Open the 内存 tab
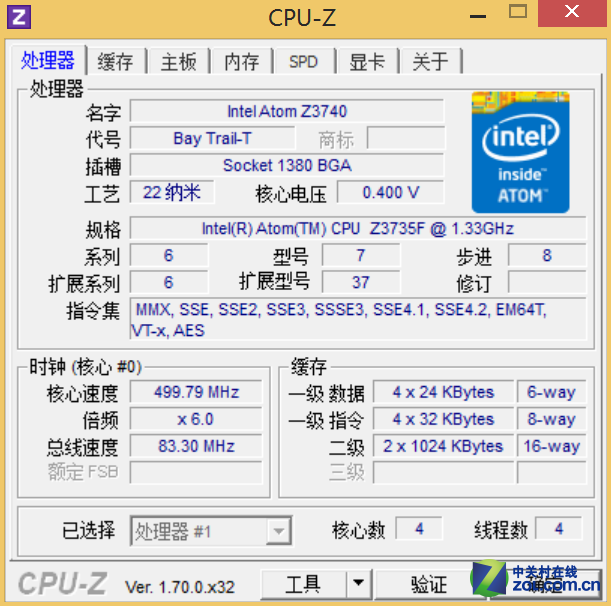611x606 pixels. click(x=242, y=61)
